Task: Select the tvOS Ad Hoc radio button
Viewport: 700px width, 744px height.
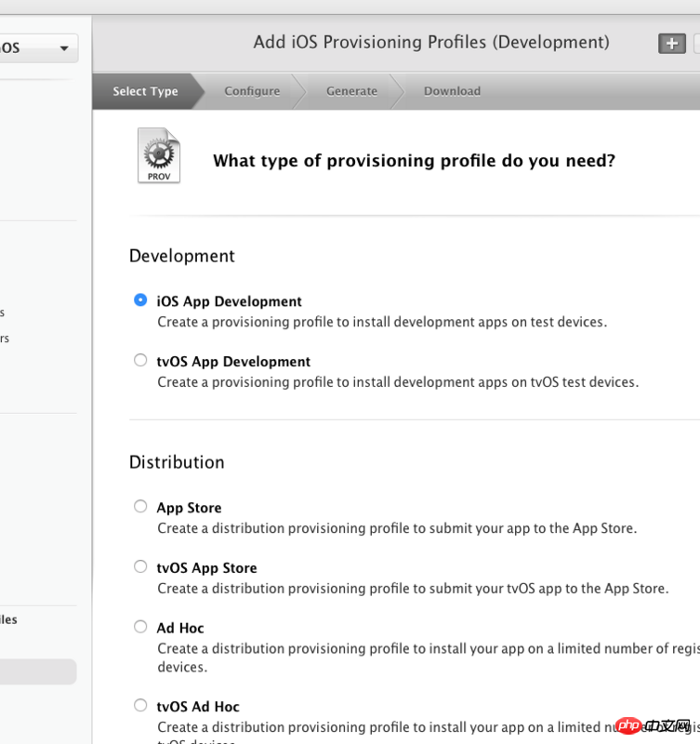Action: point(140,705)
